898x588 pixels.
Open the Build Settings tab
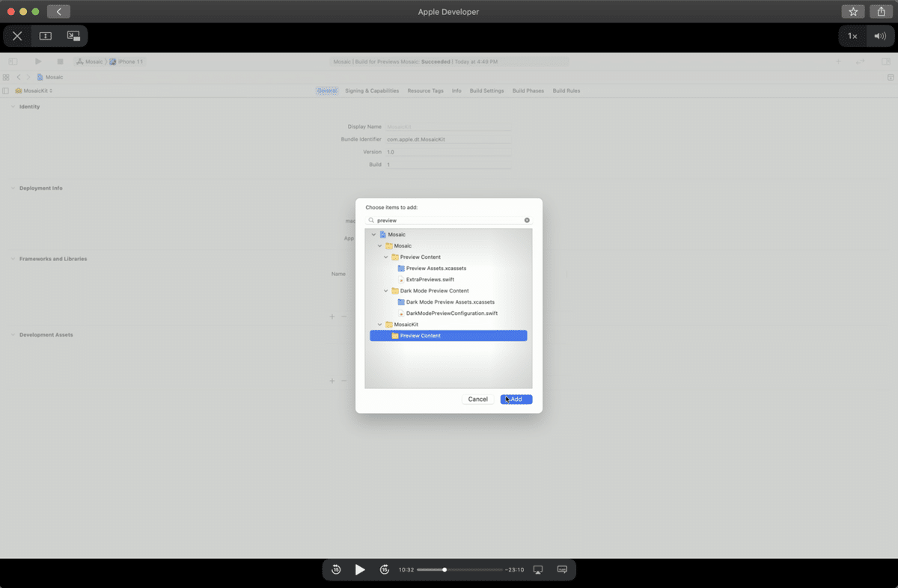(x=486, y=91)
